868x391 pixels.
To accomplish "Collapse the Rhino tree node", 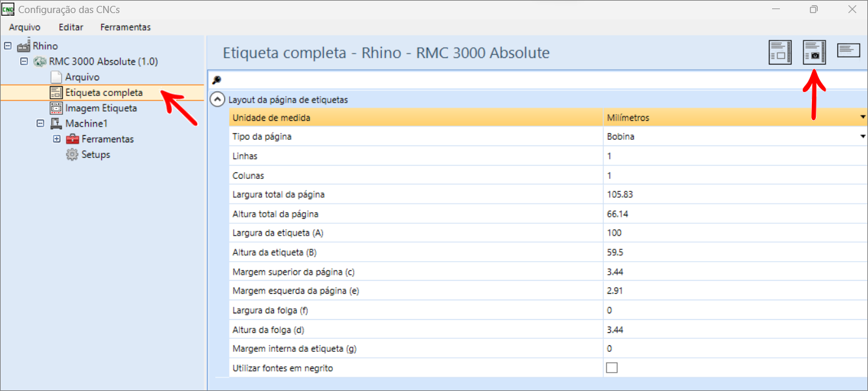I will pyautogui.click(x=8, y=46).
